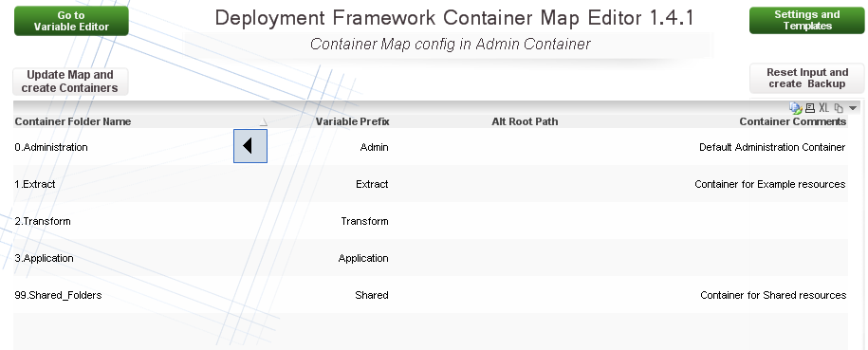Click Variable Prefix column header

(x=352, y=121)
